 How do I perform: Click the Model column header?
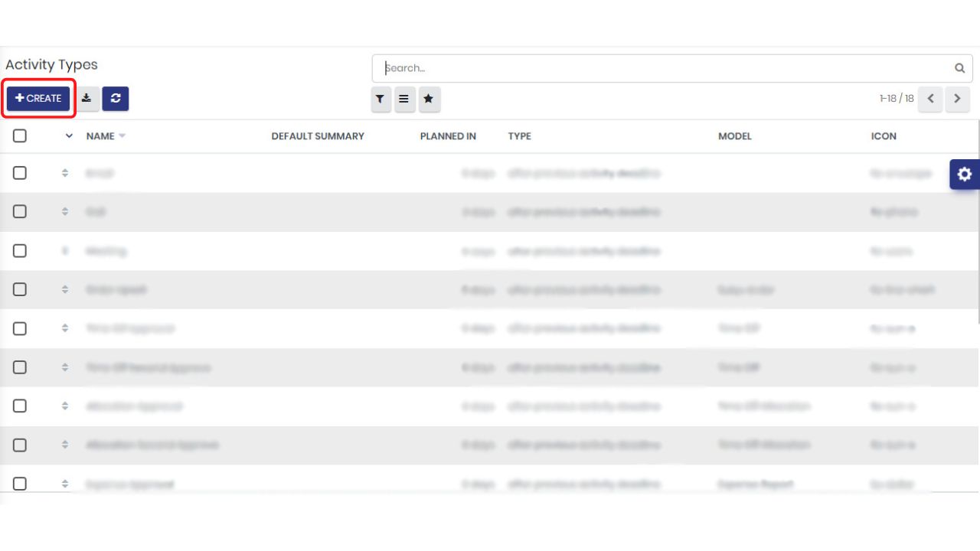tap(735, 136)
